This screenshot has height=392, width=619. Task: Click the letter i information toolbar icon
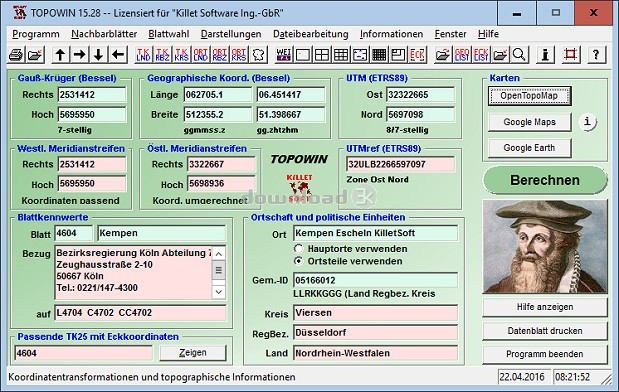point(545,54)
